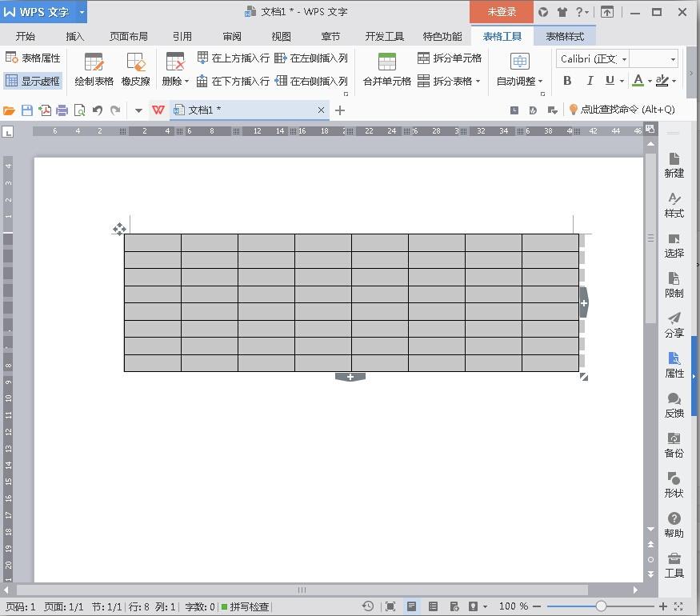Click the 未登录 (Not signed in) button

[502, 12]
